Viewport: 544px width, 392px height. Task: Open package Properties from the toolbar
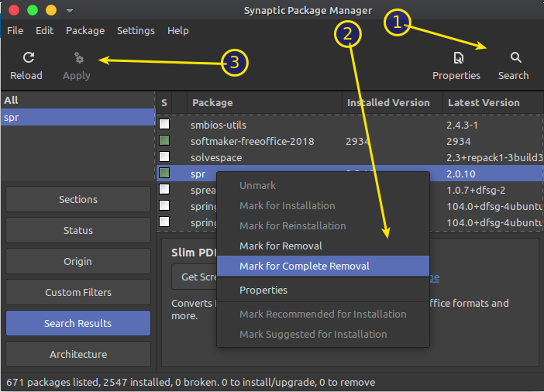pyautogui.click(x=456, y=66)
